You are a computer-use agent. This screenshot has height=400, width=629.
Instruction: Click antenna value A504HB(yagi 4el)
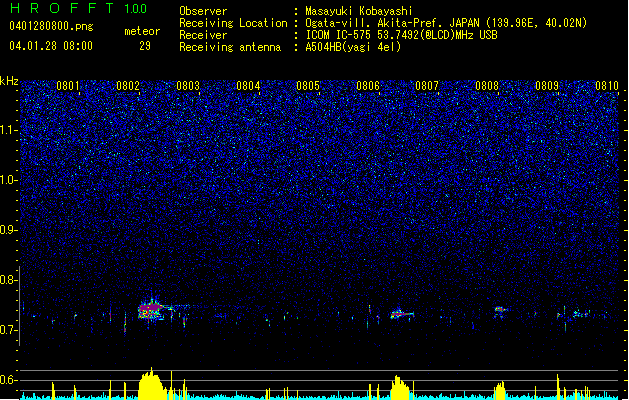(353, 47)
